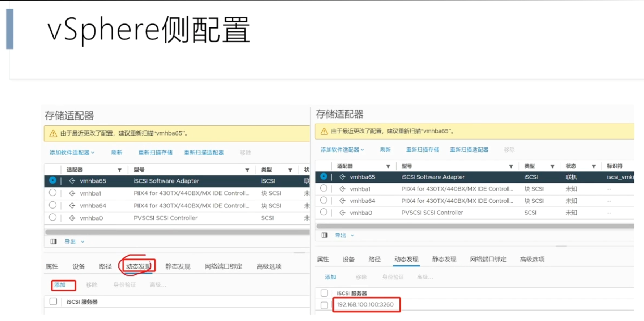
Task: Open the 类型 column filter in right panel
Action: click(552, 166)
